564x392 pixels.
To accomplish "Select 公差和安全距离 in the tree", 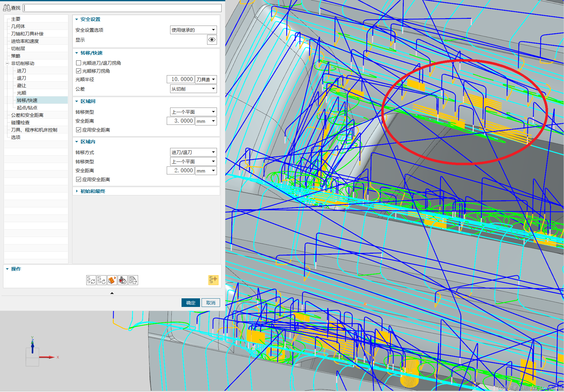I will (x=27, y=115).
